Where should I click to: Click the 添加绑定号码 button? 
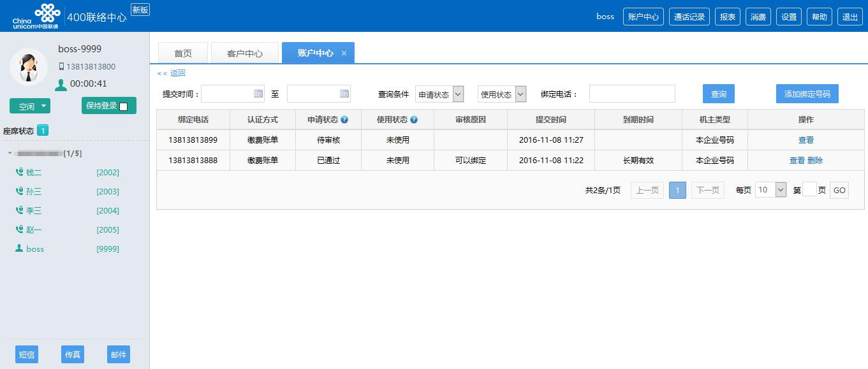point(807,94)
